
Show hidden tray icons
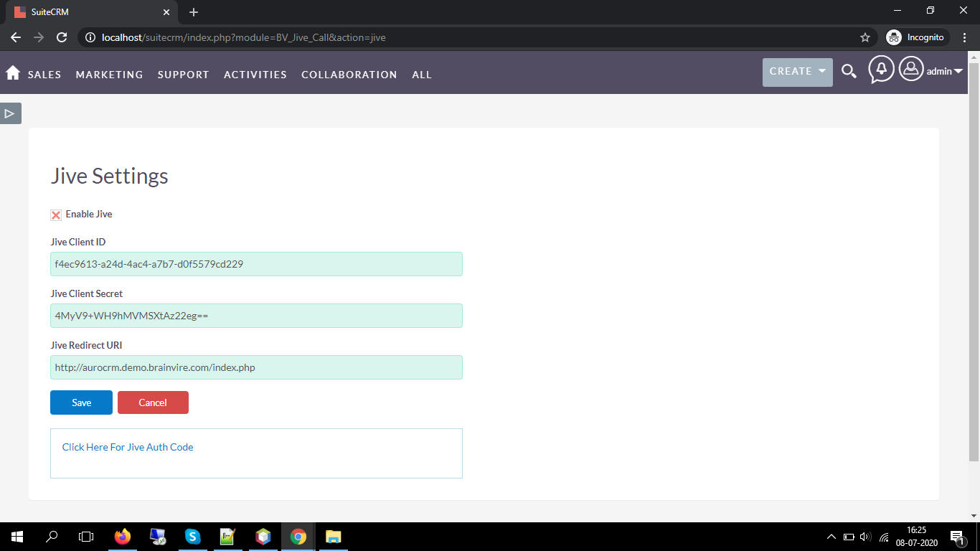pyautogui.click(x=831, y=537)
